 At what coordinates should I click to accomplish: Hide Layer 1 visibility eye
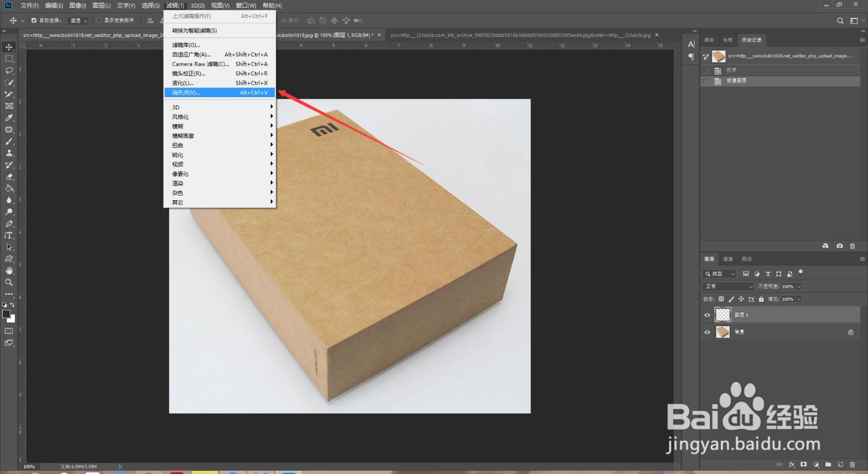click(x=707, y=315)
